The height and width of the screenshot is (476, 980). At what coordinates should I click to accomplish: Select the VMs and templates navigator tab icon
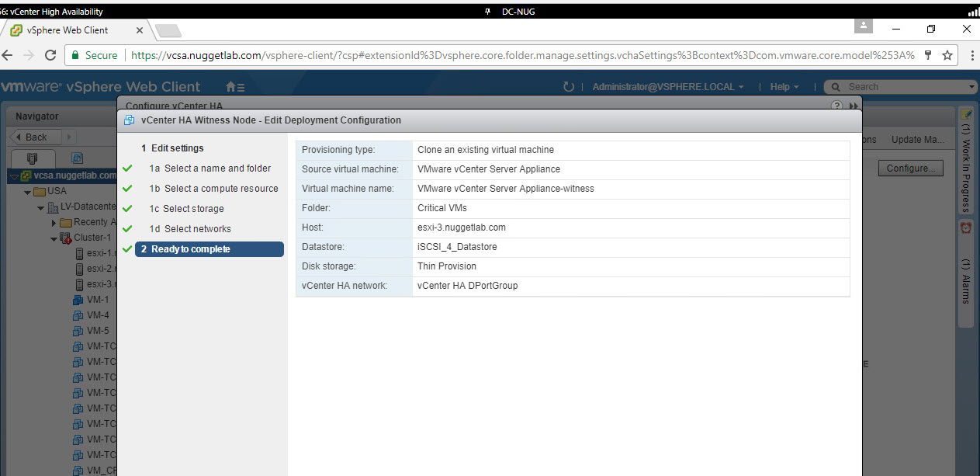click(x=78, y=158)
